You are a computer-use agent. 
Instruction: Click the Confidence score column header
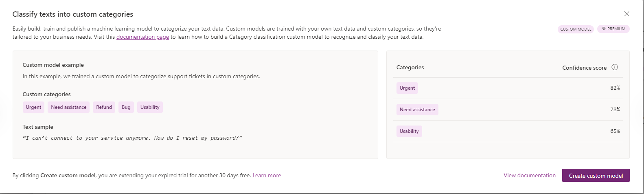tap(584, 68)
